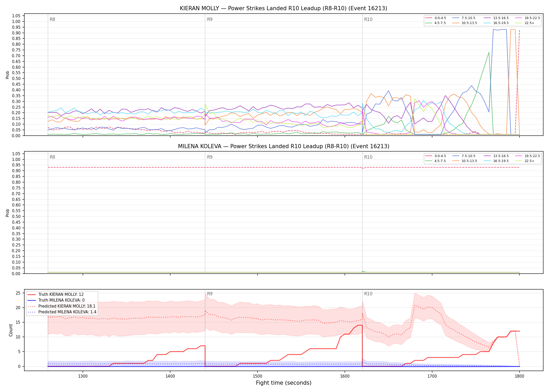
Task: Select the 16.5-19.5 legend entry in Milena Koleva chart
Action: (x=496, y=161)
